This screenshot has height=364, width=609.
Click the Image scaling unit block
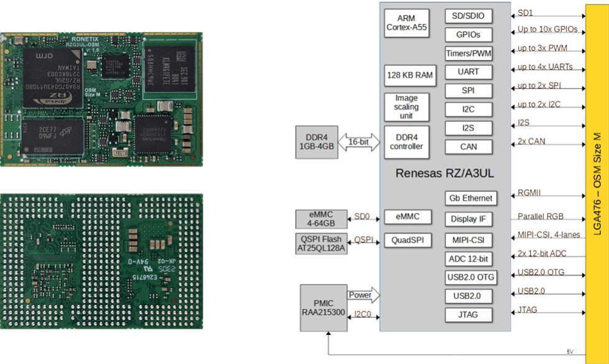tap(406, 107)
